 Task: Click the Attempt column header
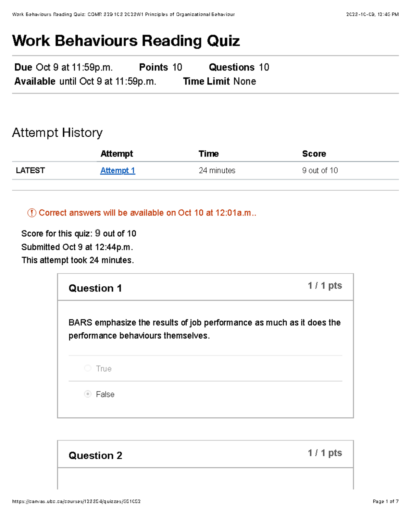point(116,153)
